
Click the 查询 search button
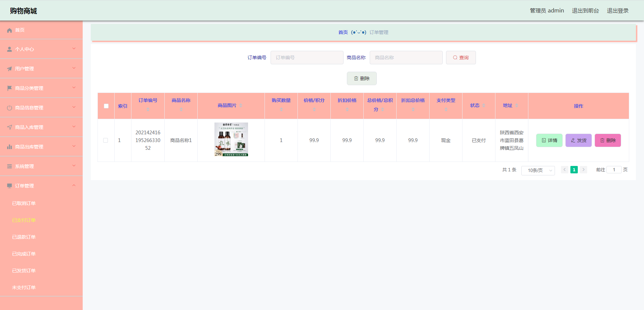(x=461, y=58)
